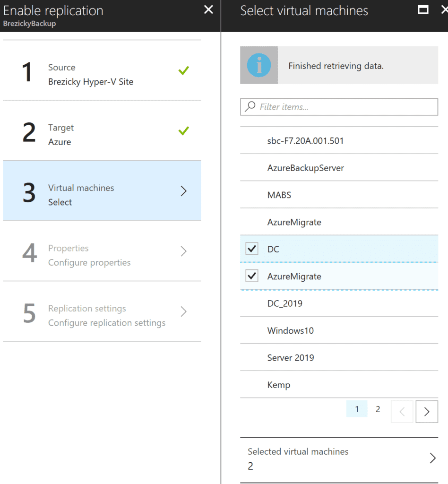Click page 1 in the pagination
Image resolution: width=448 pixels, height=484 pixels.
(x=357, y=409)
